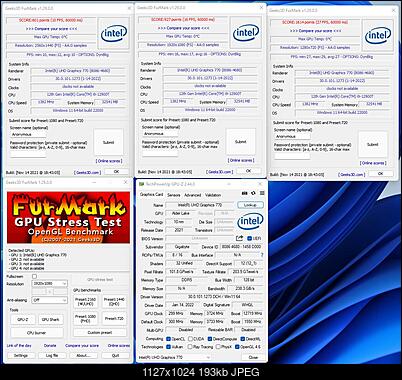This screenshot has width=402, height=380.
Task: Click the Custom preset button
Action: pyautogui.click(x=100, y=333)
